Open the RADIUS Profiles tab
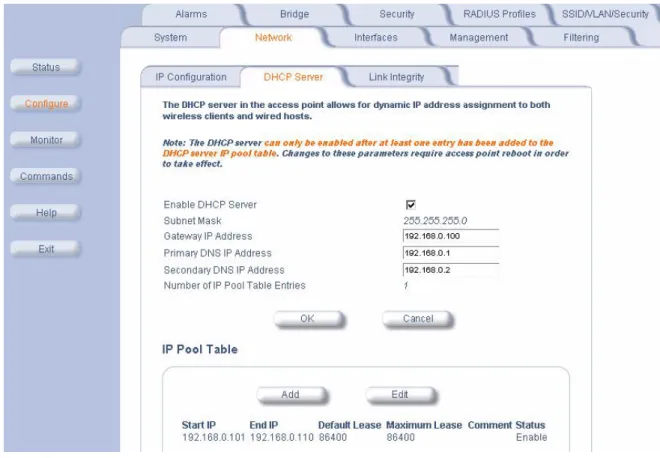Screen dimensions: 660x458 pos(499,14)
